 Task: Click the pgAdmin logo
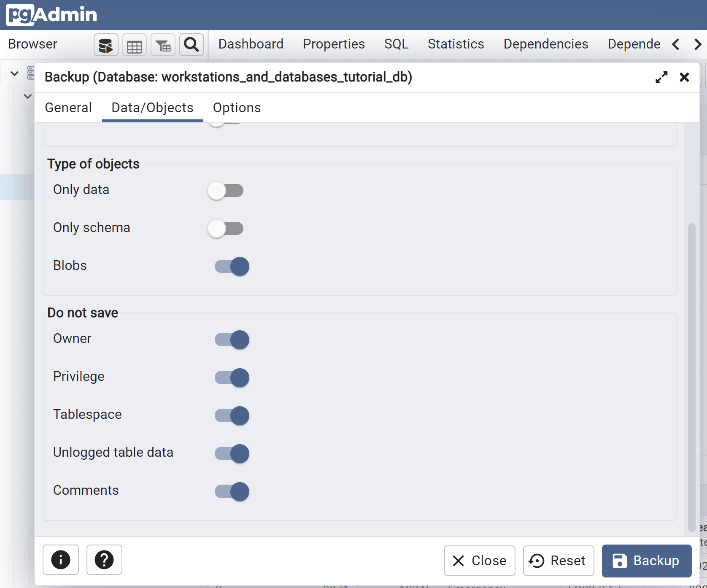coord(51,15)
